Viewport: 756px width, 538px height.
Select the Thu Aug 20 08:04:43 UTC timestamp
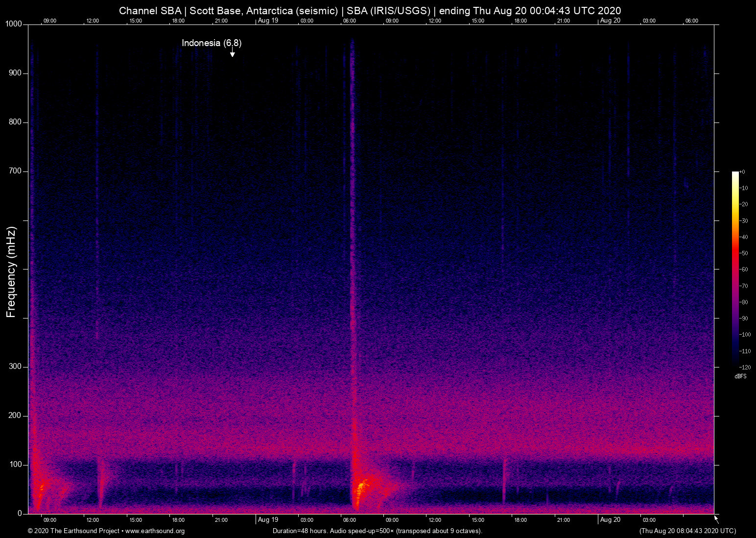(x=687, y=531)
